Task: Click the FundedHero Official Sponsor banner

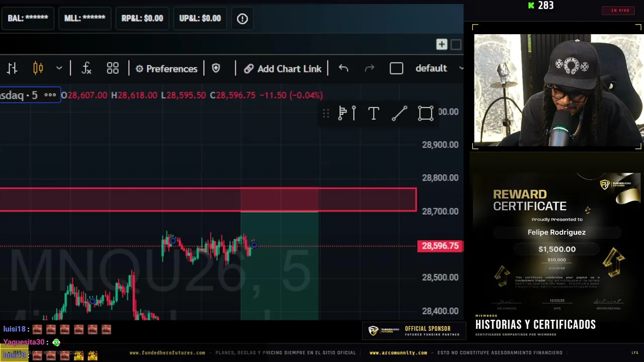Action: (x=414, y=331)
